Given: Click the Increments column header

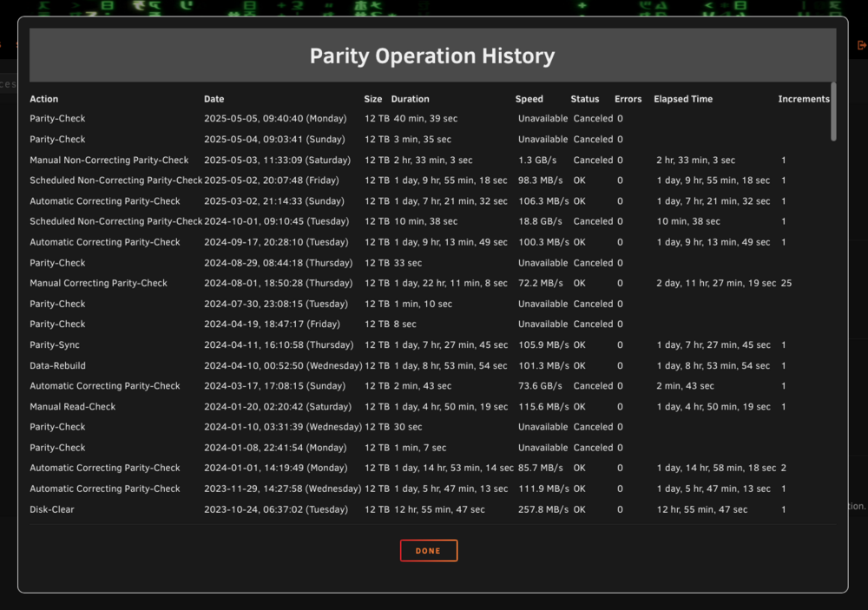Looking at the screenshot, I should pyautogui.click(x=804, y=99).
